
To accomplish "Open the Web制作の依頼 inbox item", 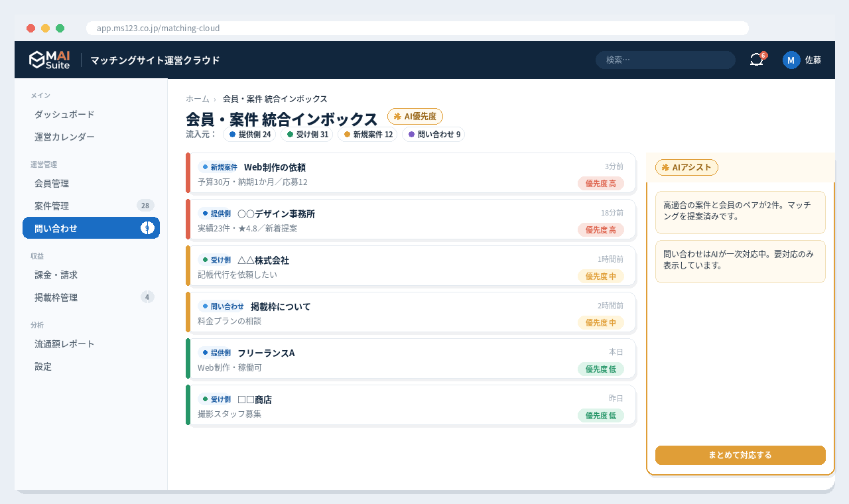I will click(411, 173).
